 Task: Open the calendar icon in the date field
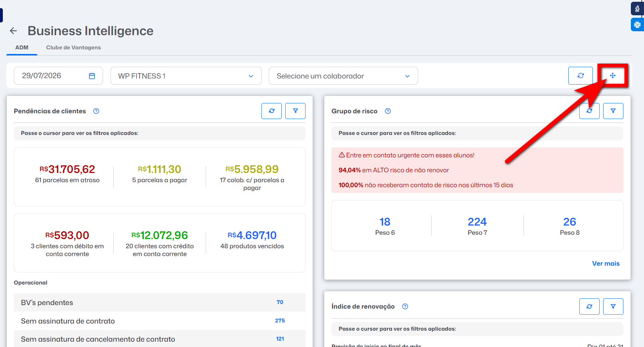point(92,76)
